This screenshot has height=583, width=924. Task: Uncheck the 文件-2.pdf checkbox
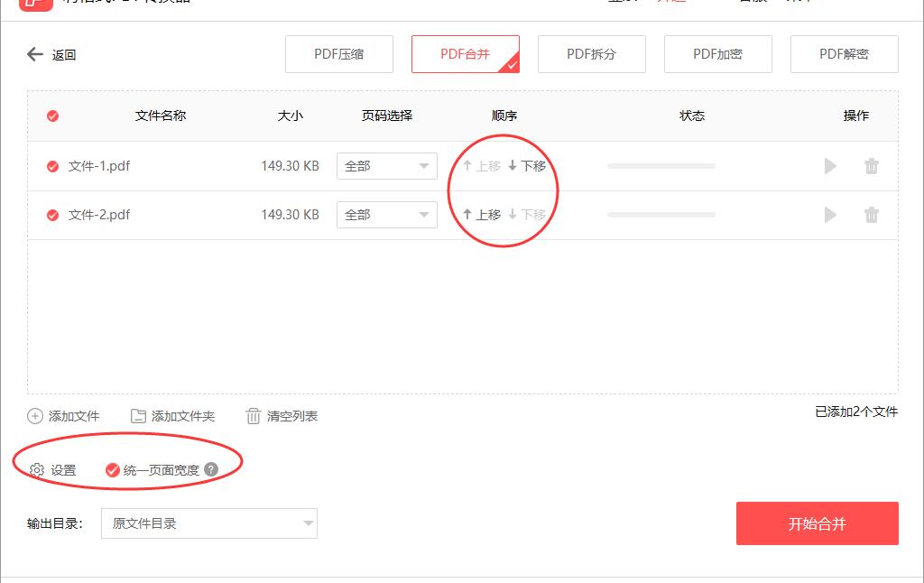pyautogui.click(x=52, y=215)
